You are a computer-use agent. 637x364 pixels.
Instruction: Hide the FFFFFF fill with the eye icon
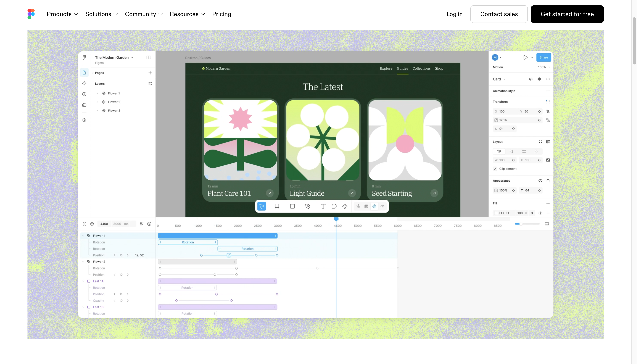click(x=540, y=213)
